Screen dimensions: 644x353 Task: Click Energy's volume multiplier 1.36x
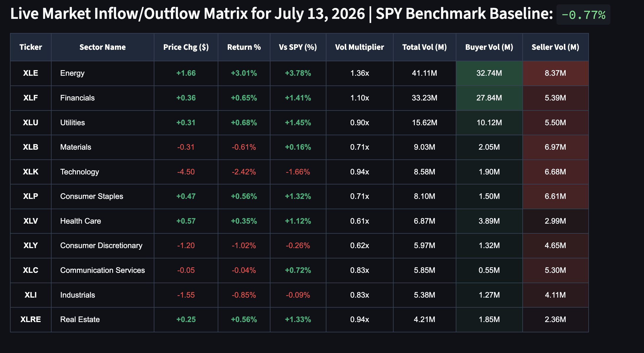point(360,73)
